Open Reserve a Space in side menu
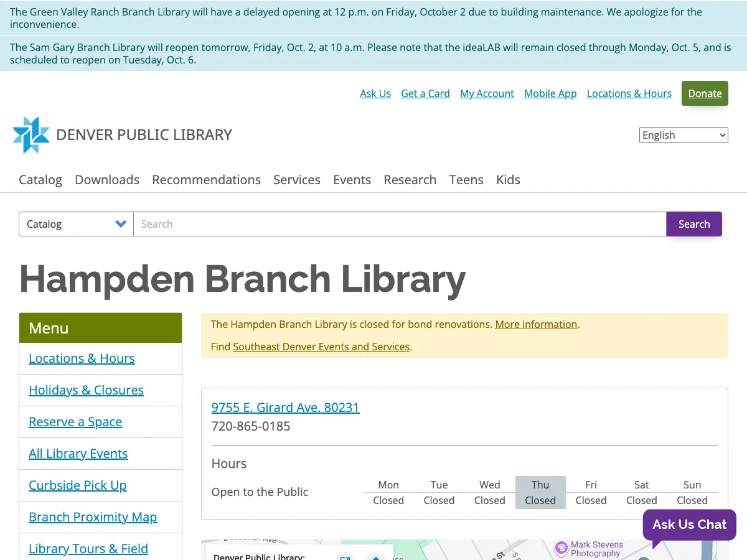 (75, 422)
